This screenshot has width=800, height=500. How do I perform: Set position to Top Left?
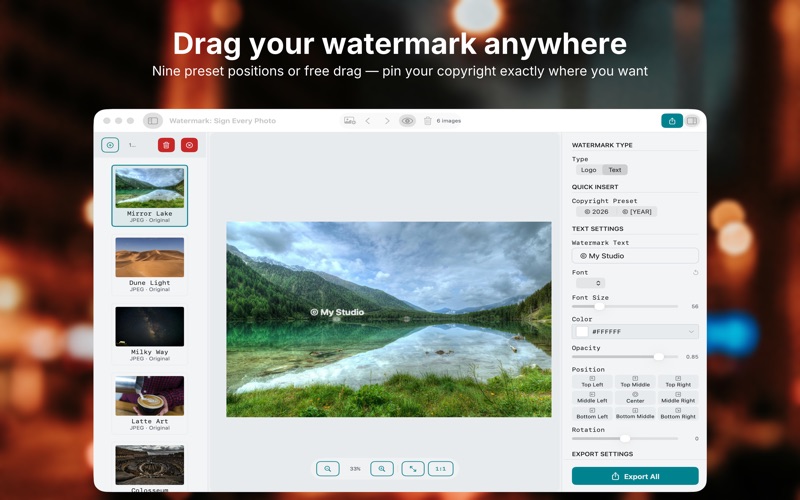pyautogui.click(x=592, y=382)
